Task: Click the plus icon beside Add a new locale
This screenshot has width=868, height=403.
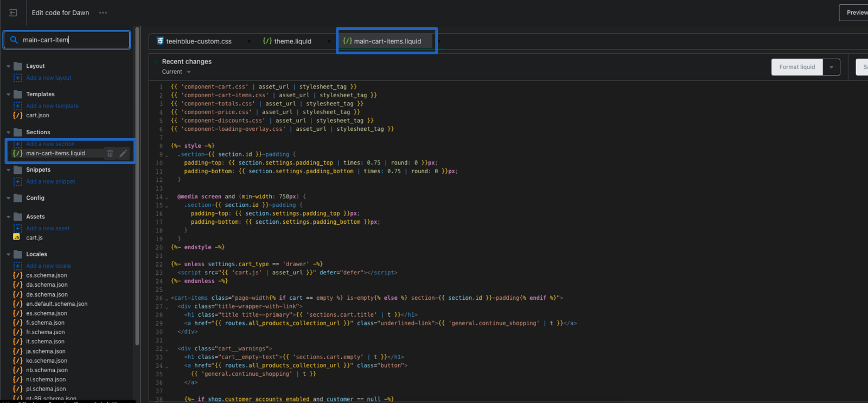Action: pyautogui.click(x=17, y=266)
